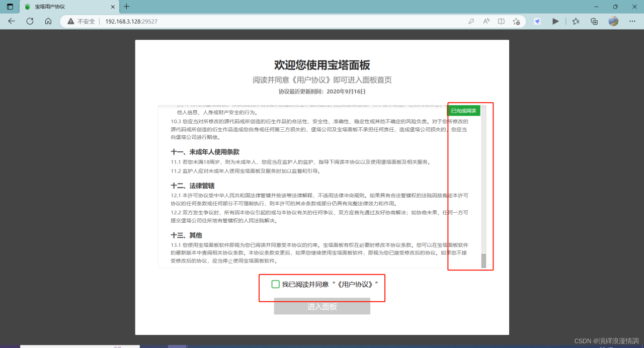Click the 已完成阅读 green badge
The width and height of the screenshot is (644, 348).
click(x=462, y=110)
